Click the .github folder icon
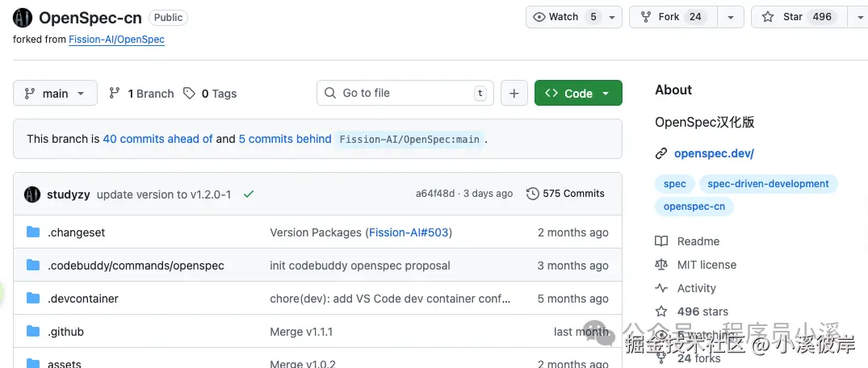The image size is (868, 368). tap(33, 332)
